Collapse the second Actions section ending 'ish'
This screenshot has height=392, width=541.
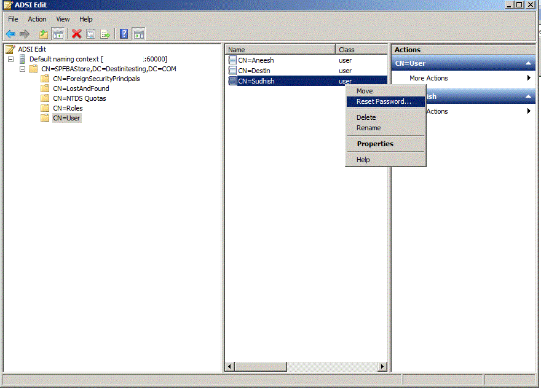pyautogui.click(x=528, y=96)
